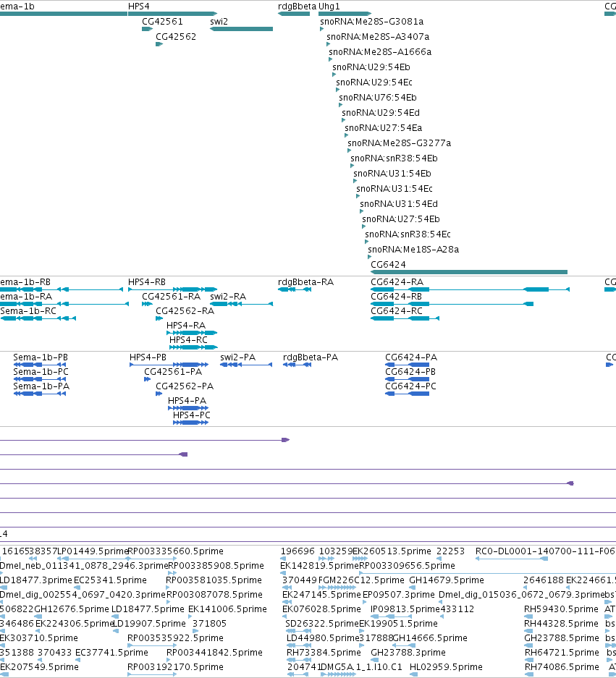Open the HPS4-RB transcript label
This screenshot has width=616, height=678.
(147, 282)
